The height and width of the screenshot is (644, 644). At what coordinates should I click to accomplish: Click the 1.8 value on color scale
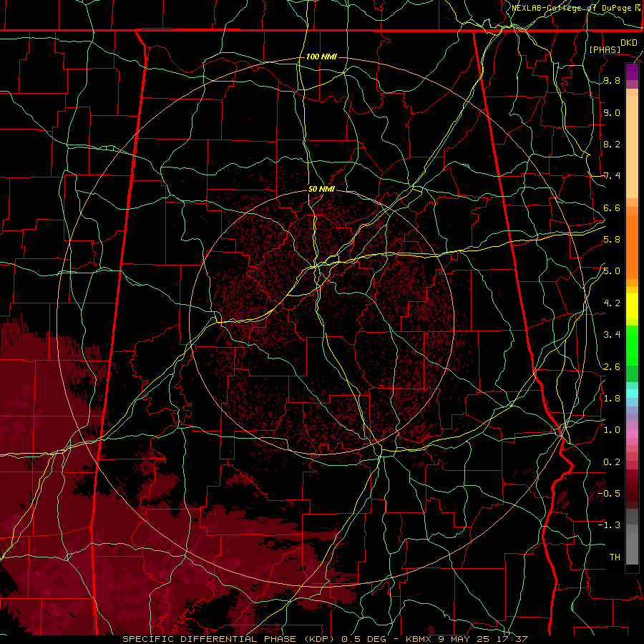point(612,398)
